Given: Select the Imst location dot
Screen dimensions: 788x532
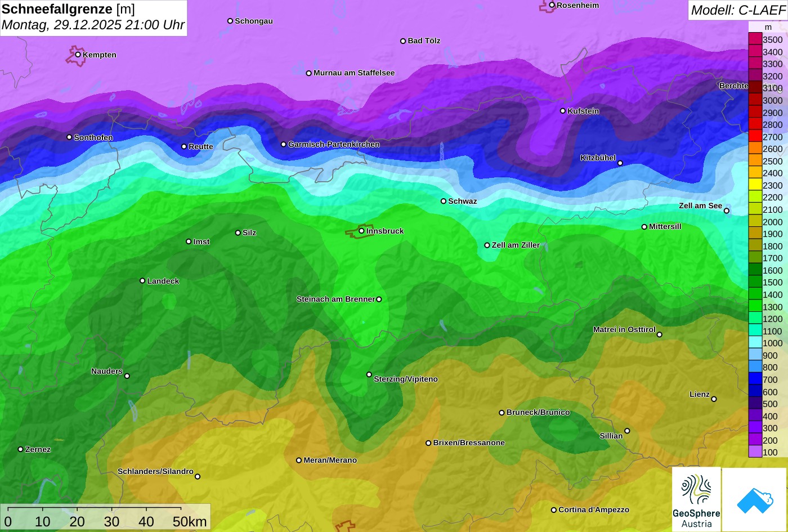Looking at the screenshot, I should pos(189,242).
